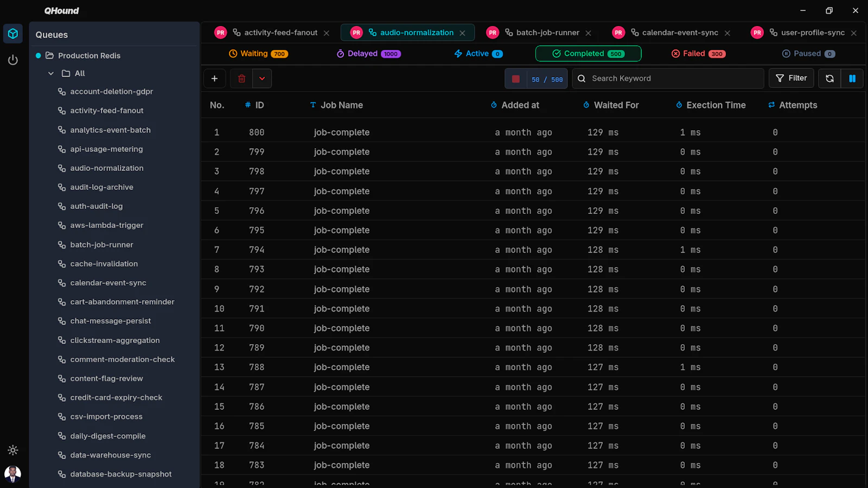Open the batch-job-runner queue tab
Viewport: 868px width, 488px height.
click(540, 33)
